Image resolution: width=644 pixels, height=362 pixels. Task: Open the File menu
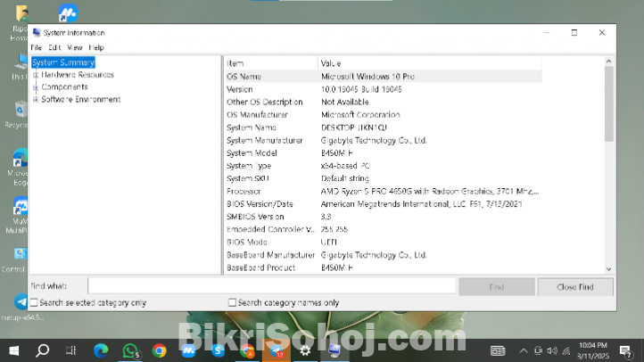pos(37,47)
